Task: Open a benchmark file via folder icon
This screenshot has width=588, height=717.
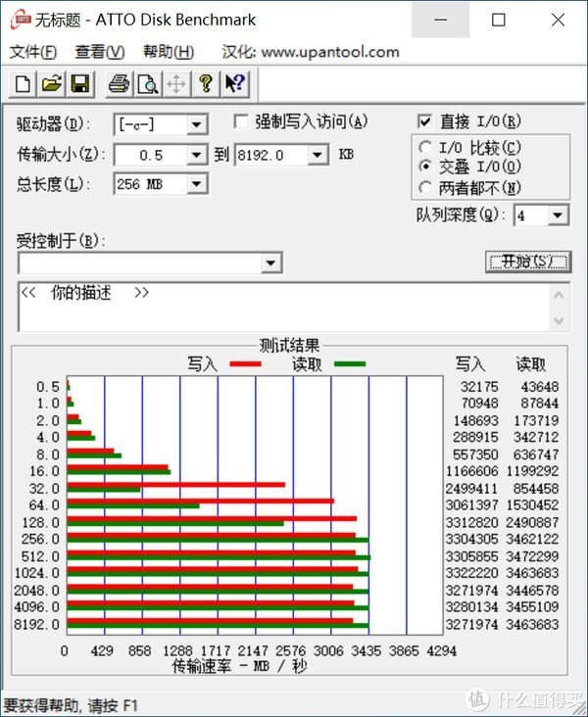Action: click(x=52, y=84)
